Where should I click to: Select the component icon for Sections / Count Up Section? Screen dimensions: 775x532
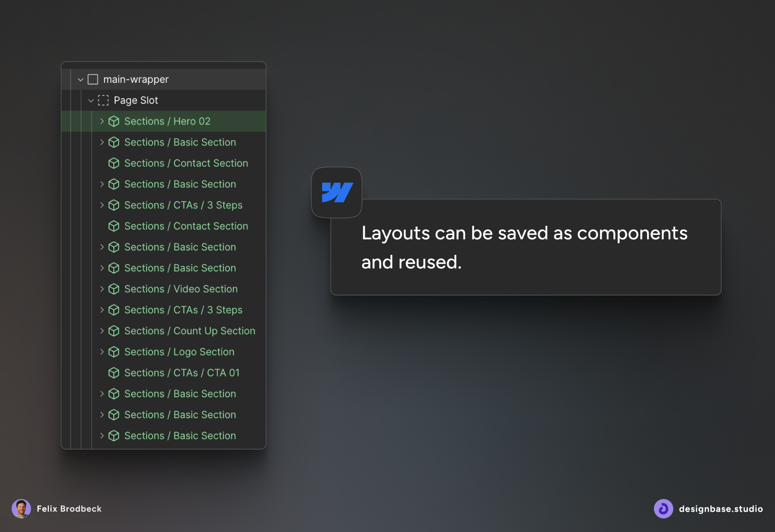click(x=114, y=331)
